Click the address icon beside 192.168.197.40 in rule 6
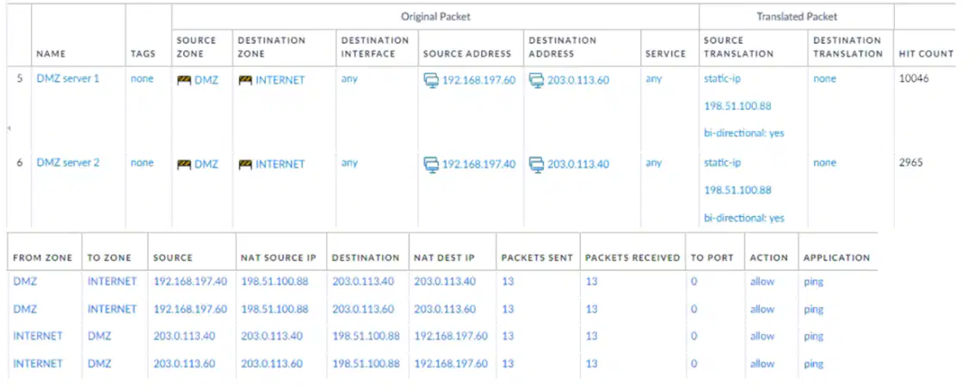 coord(431,164)
